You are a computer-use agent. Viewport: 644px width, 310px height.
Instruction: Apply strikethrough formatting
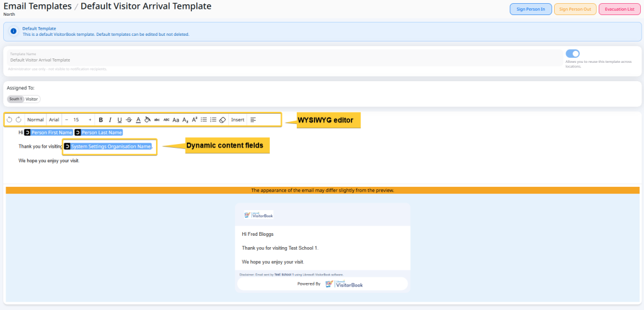129,119
